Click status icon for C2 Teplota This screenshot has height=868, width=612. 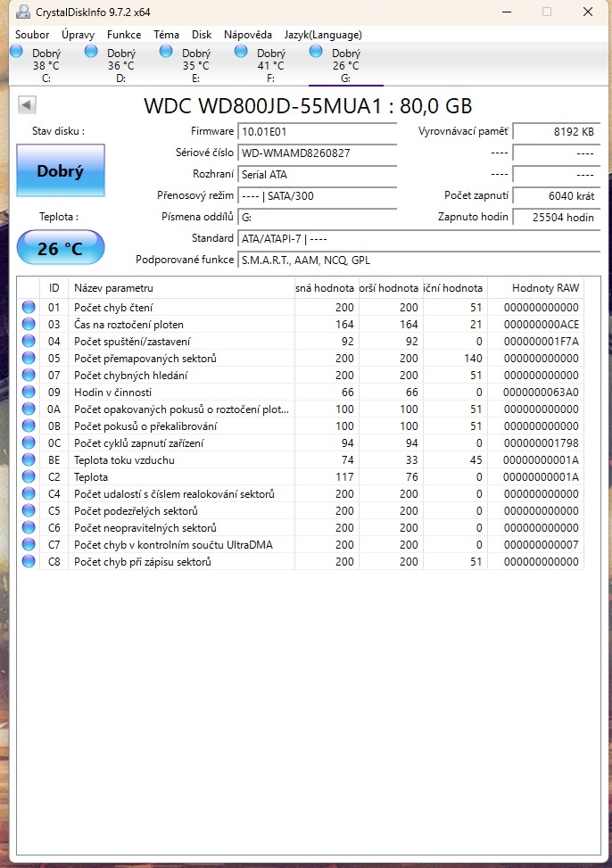(x=29, y=476)
